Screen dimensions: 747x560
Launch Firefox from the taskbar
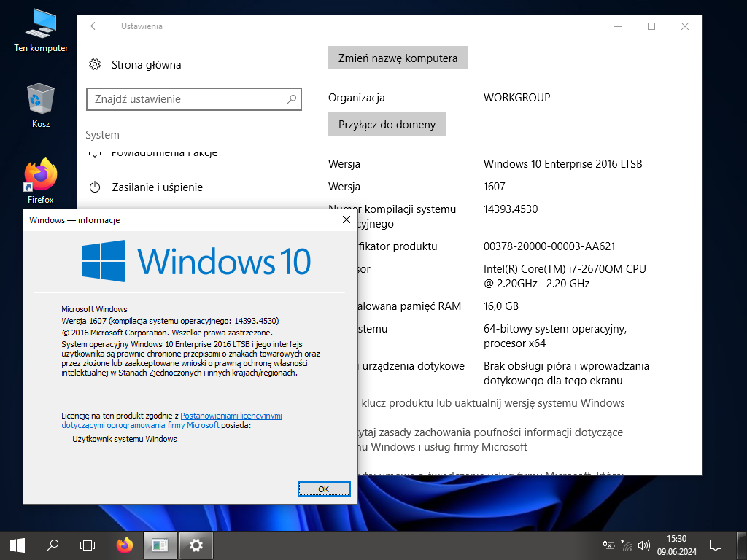coord(125,544)
